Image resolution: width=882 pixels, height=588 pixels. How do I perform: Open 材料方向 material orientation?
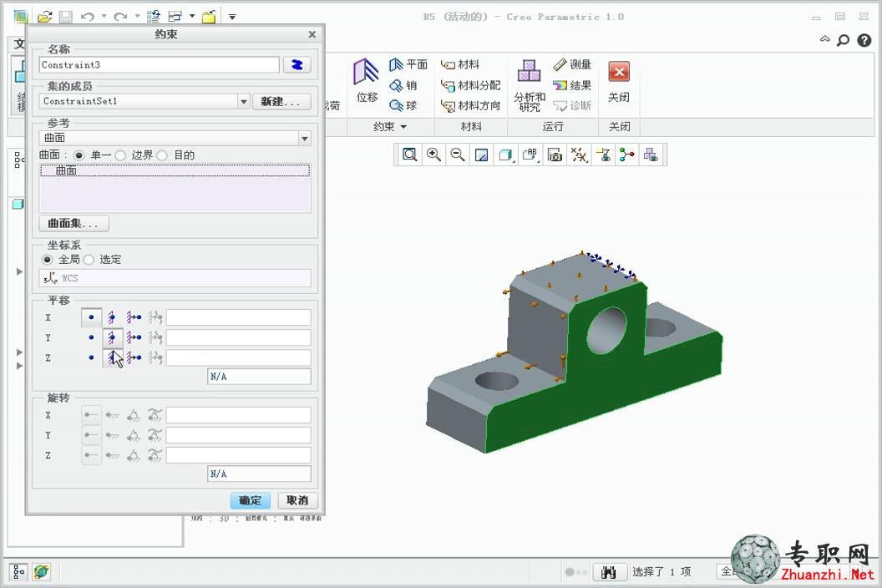click(x=471, y=106)
